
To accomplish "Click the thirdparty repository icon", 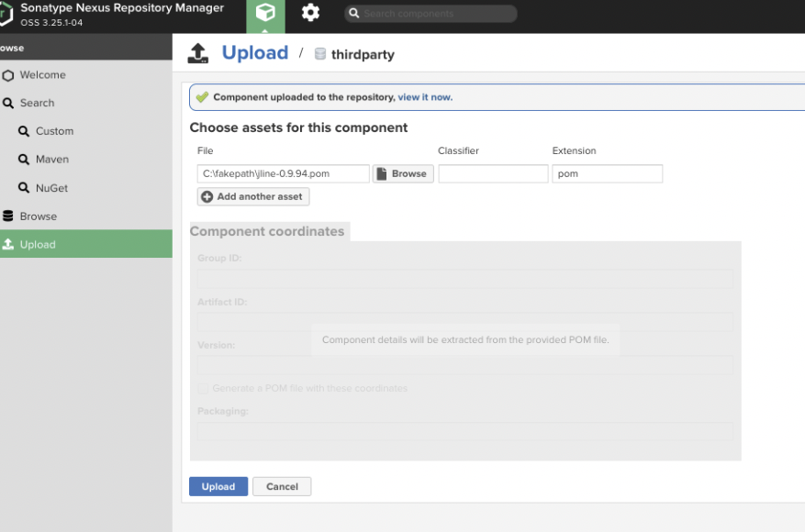I will tap(319, 54).
